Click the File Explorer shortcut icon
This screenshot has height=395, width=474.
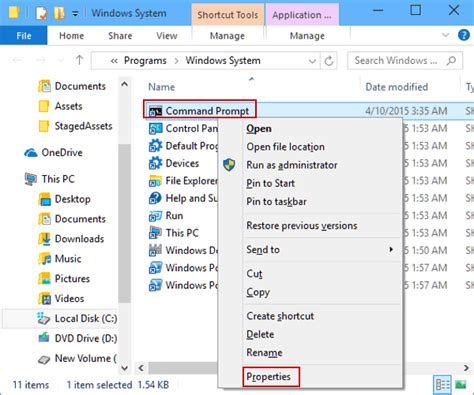pos(155,181)
